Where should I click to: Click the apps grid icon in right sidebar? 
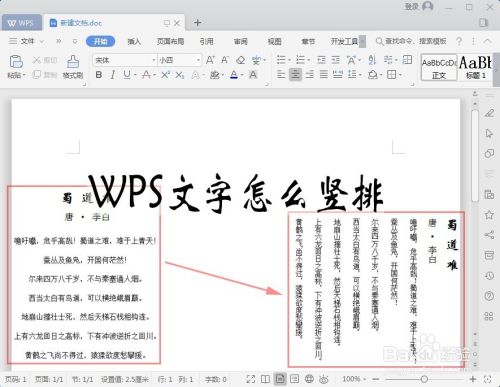click(489, 316)
